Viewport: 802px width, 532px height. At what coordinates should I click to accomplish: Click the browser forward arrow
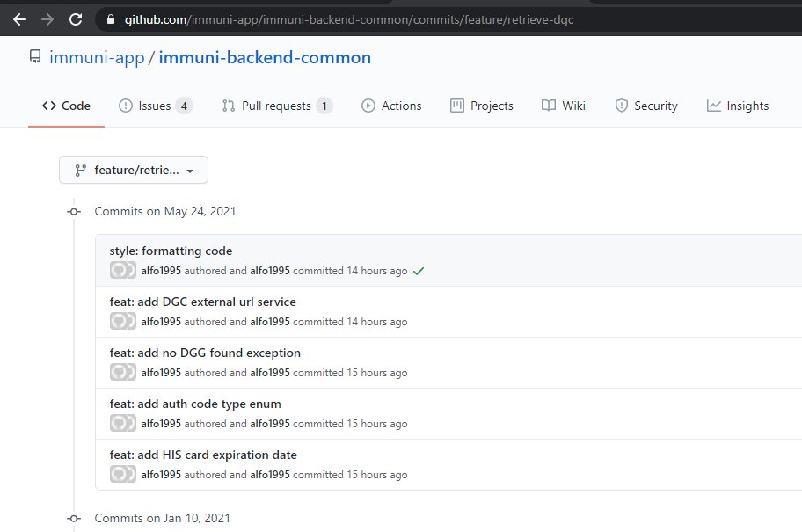47,19
